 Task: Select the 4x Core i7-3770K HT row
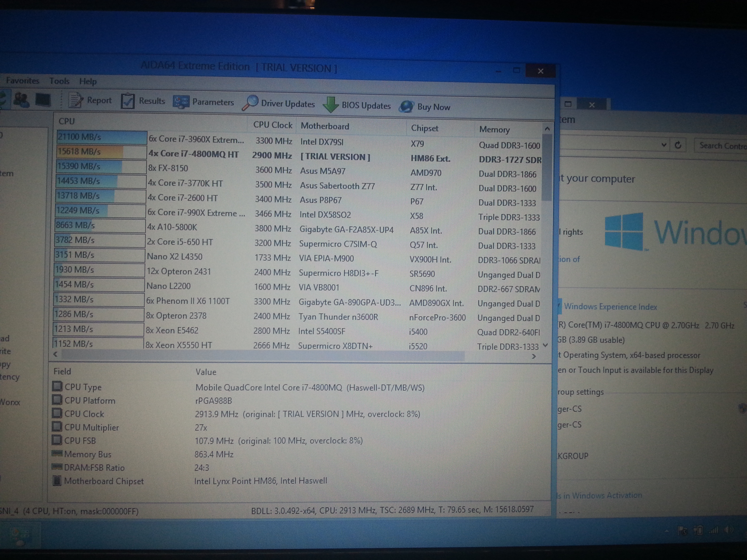(x=298, y=185)
